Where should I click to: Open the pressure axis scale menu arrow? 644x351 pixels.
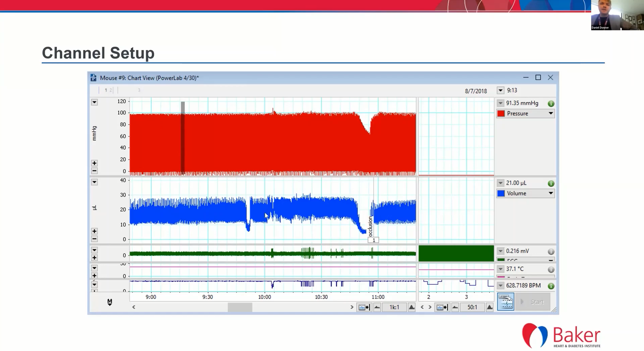tap(94, 102)
